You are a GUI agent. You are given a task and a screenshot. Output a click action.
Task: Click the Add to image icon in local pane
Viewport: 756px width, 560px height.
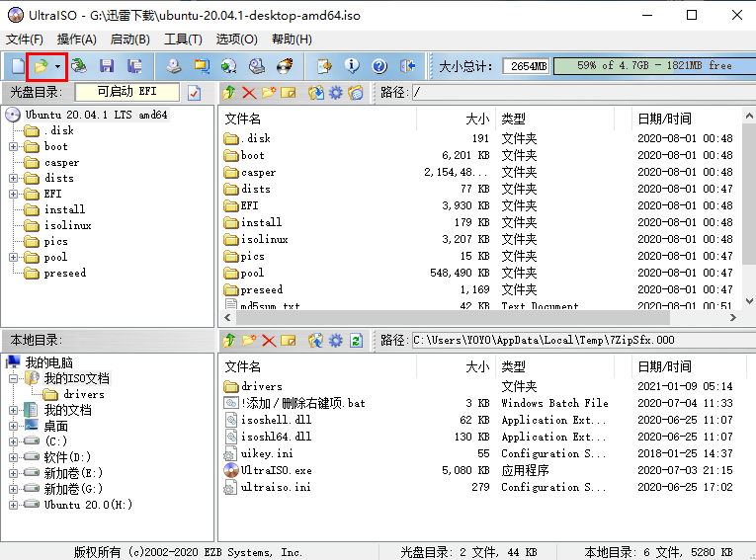click(x=316, y=341)
